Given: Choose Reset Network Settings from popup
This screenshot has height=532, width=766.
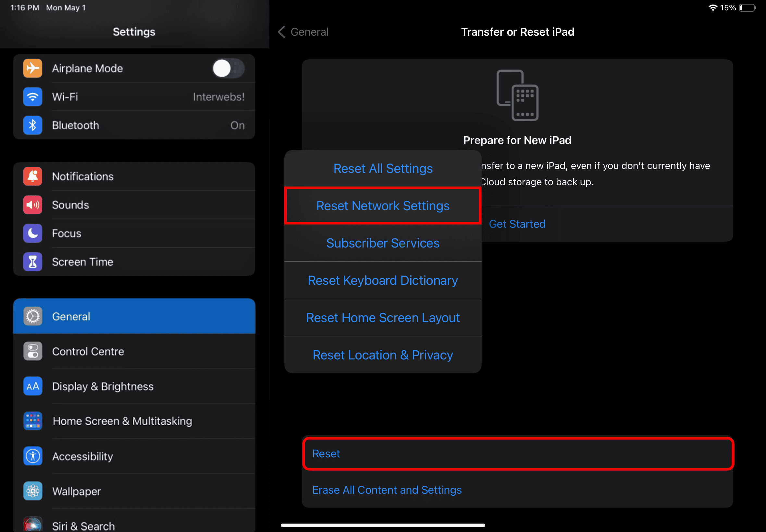Looking at the screenshot, I should [x=382, y=206].
